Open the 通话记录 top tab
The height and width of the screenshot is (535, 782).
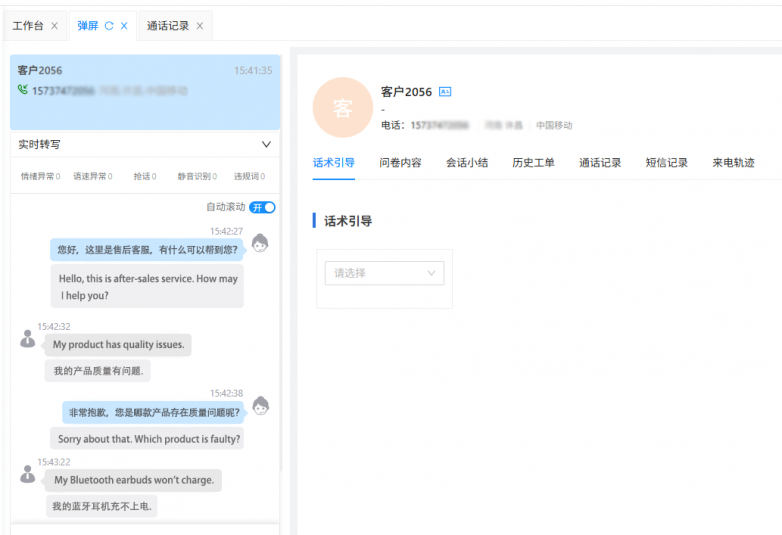[168, 26]
